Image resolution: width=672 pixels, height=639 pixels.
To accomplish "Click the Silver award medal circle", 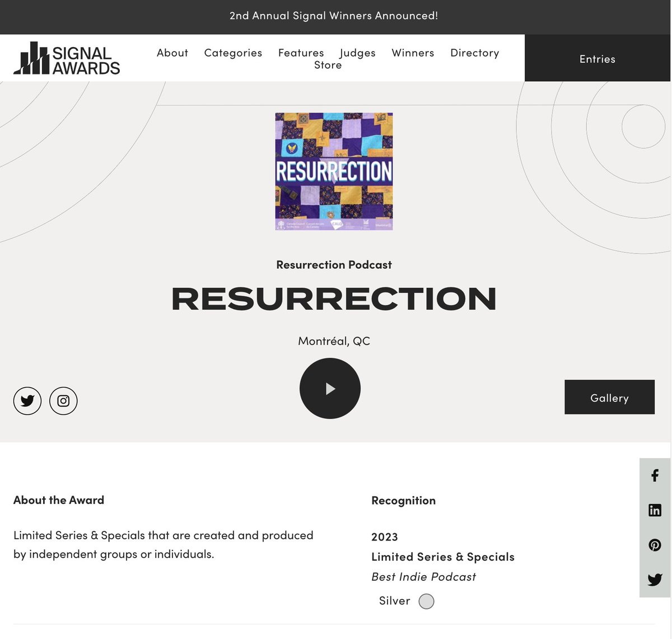I will pos(426,601).
